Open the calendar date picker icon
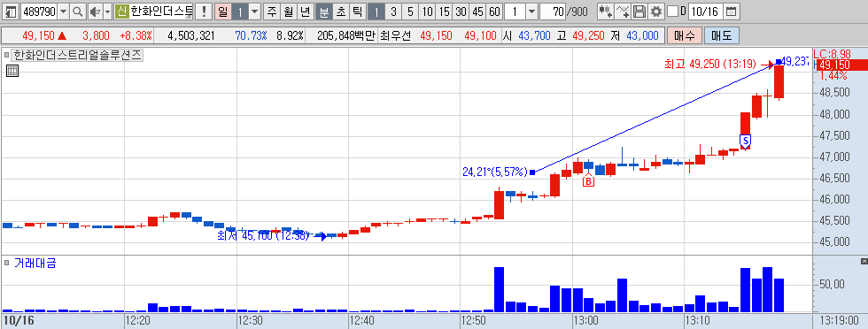The height and width of the screenshot is (329, 868). pyautogui.click(x=731, y=11)
